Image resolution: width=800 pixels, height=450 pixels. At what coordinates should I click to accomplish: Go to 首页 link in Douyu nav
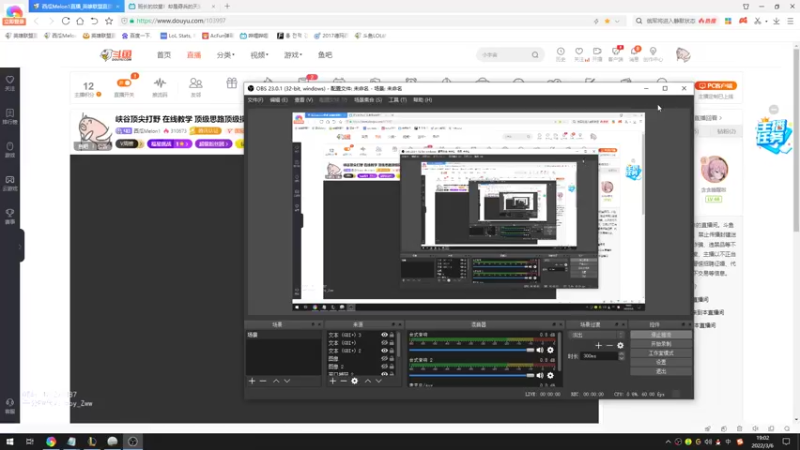[164, 55]
